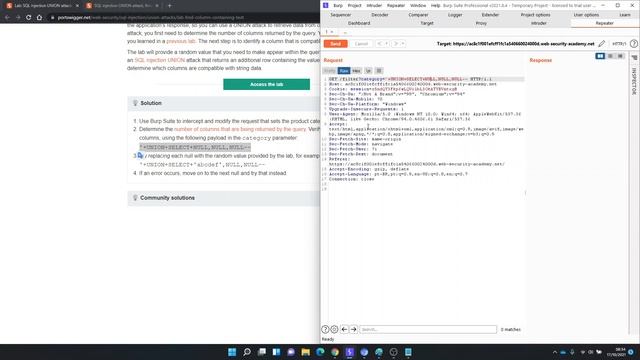
Task: Click the request Search input field
Action: pos(428,329)
